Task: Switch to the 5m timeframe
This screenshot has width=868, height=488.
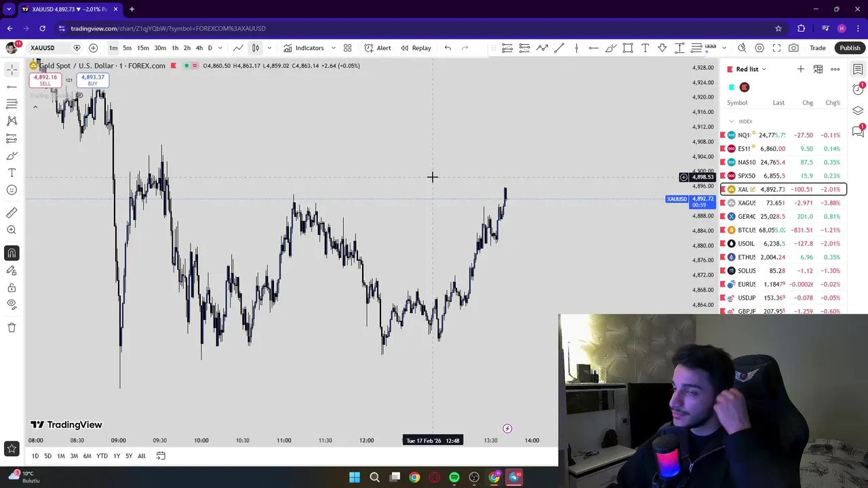Action: click(x=127, y=48)
